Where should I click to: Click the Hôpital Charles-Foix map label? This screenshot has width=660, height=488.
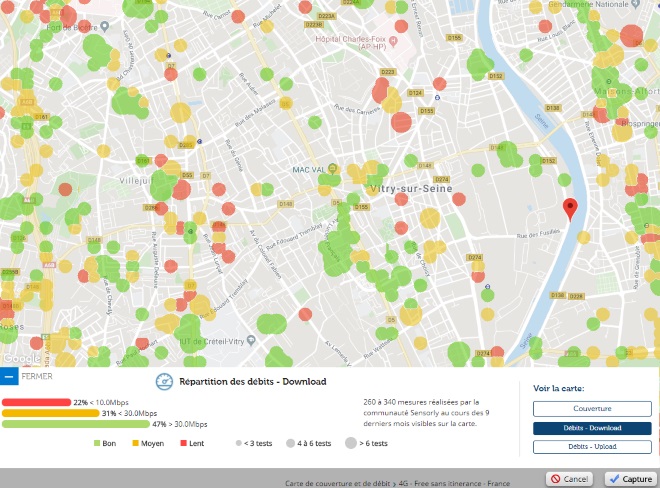click(x=354, y=41)
